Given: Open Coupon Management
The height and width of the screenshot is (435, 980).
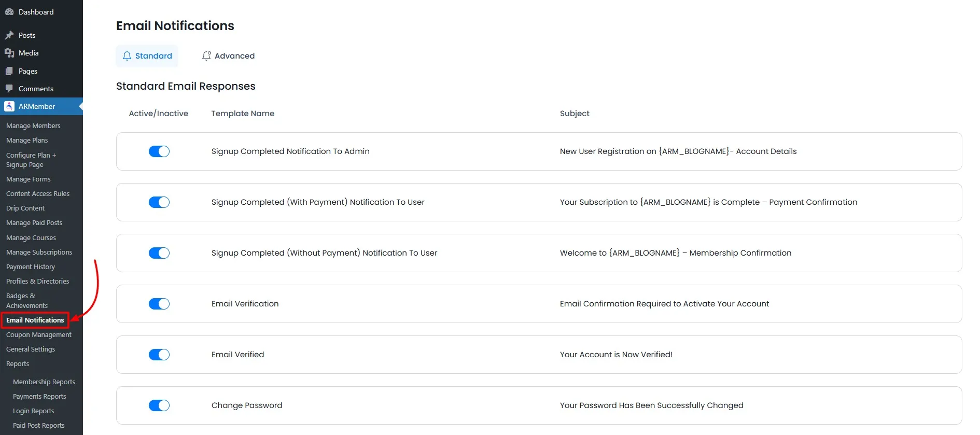Looking at the screenshot, I should point(39,334).
